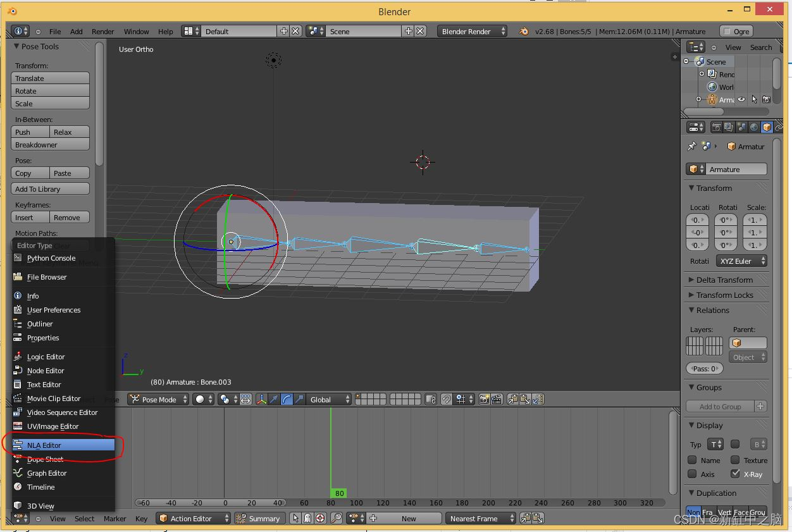Viewport: 792px width, 532px height.
Task: Click the frame 80 marker on the timeline
Action: click(x=340, y=493)
